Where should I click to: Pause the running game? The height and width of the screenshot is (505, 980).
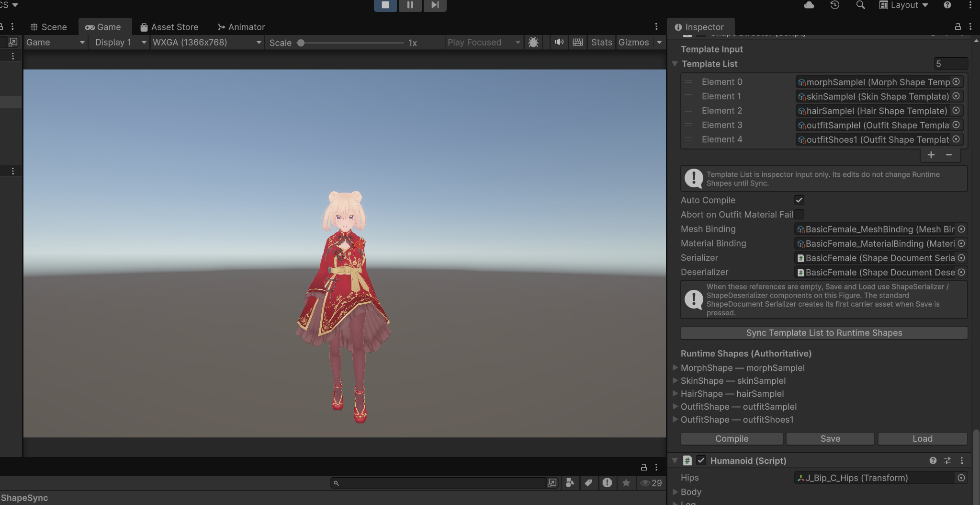[410, 5]
